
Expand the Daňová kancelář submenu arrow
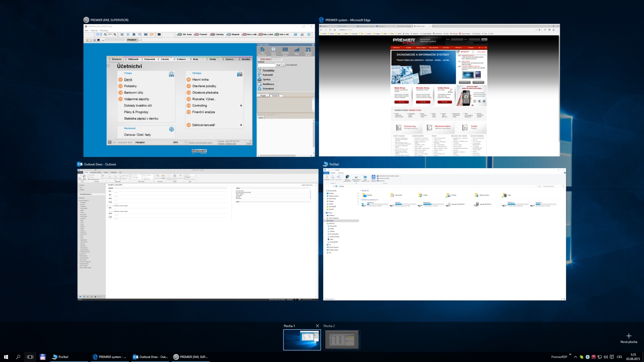point(241,125)
